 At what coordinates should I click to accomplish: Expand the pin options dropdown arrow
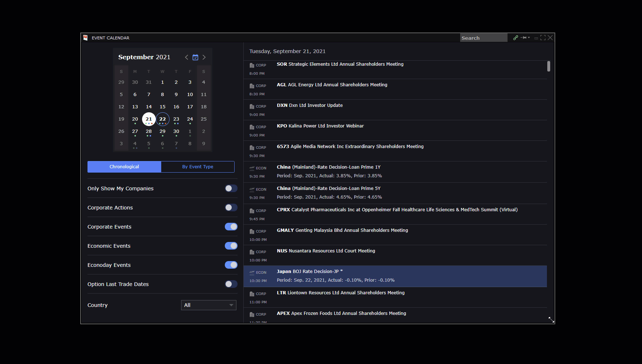pyautogui.click(x=529, y=38)
